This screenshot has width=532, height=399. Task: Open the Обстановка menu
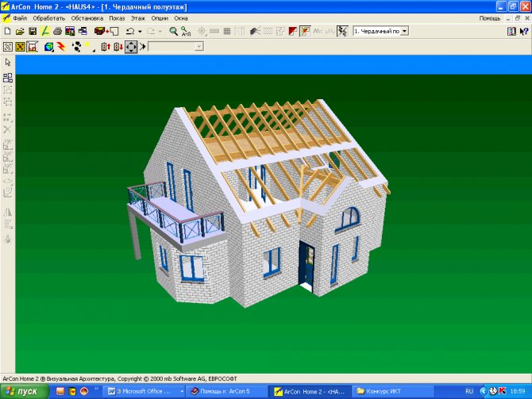[87, 17]
